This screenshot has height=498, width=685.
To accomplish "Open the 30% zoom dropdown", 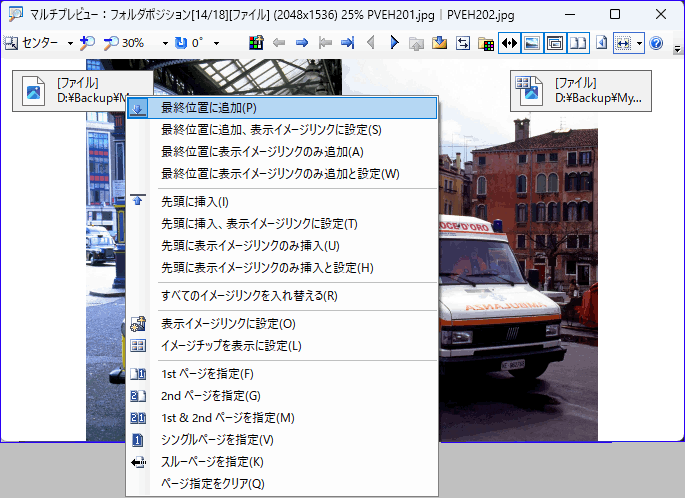I will pyautogui.click(x=165, y=43).
